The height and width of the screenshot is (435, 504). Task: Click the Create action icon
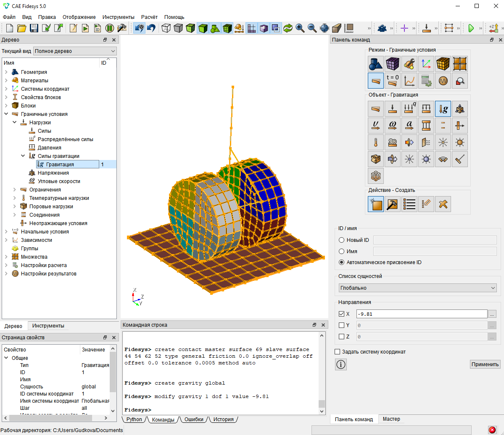(x=375, y=204)
